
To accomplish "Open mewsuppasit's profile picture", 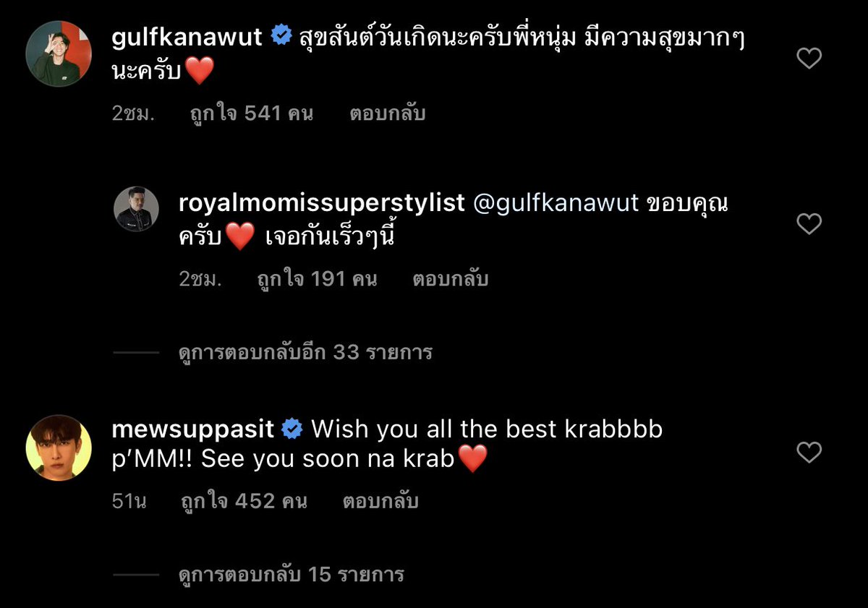I will 59,448.
